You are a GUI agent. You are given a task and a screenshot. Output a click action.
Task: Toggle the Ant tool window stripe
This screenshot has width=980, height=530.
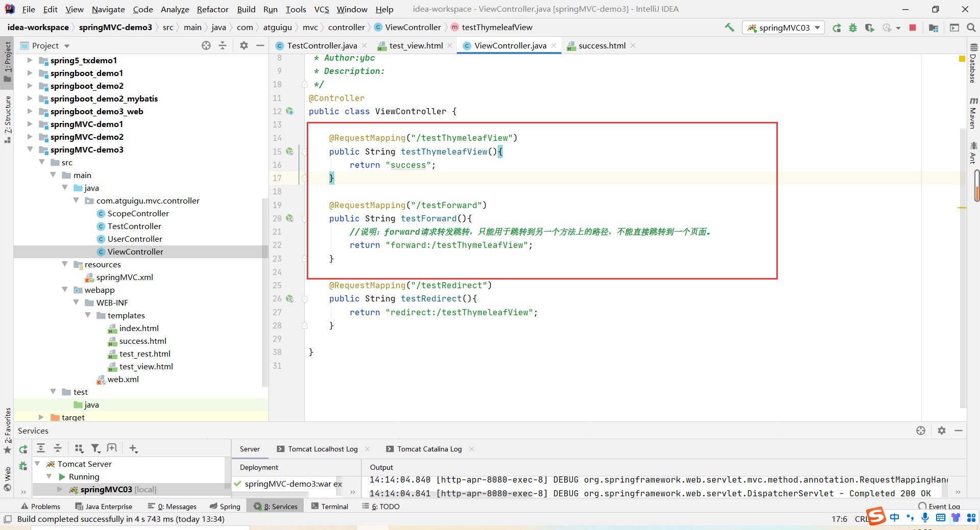tap(973, 153)
